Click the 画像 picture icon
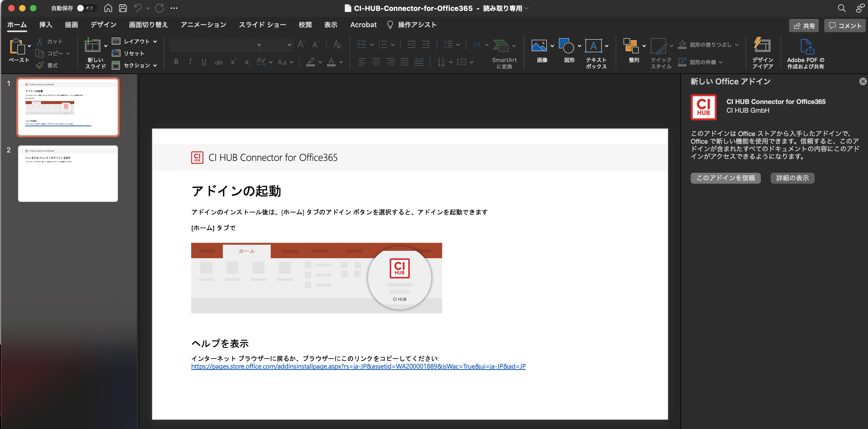Image resolution: width=868 pixels, height=429 pixels. [x=539, y=46]
